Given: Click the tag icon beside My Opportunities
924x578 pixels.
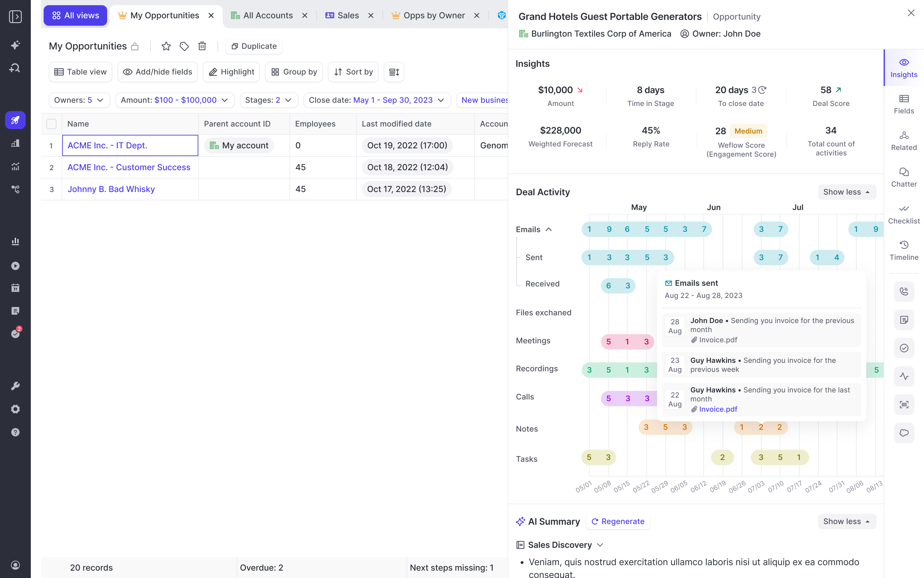Looking at the screenshot, I should point(184,46).
